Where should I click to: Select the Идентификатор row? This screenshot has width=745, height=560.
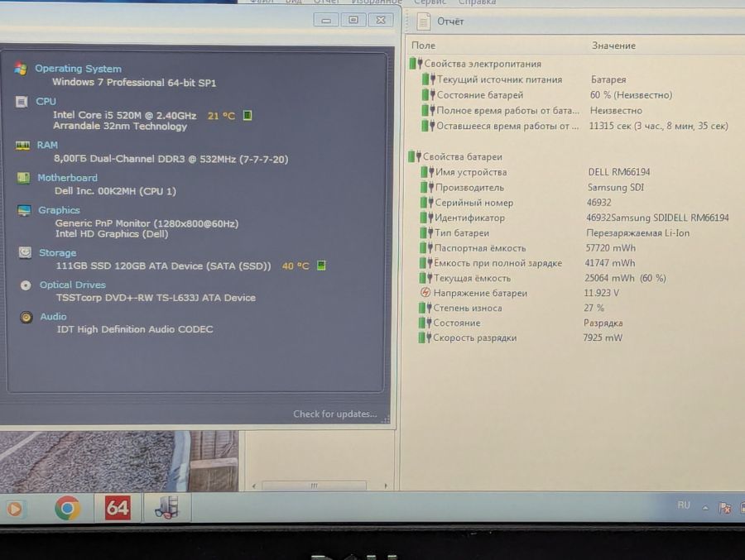(x=575, y=218)
